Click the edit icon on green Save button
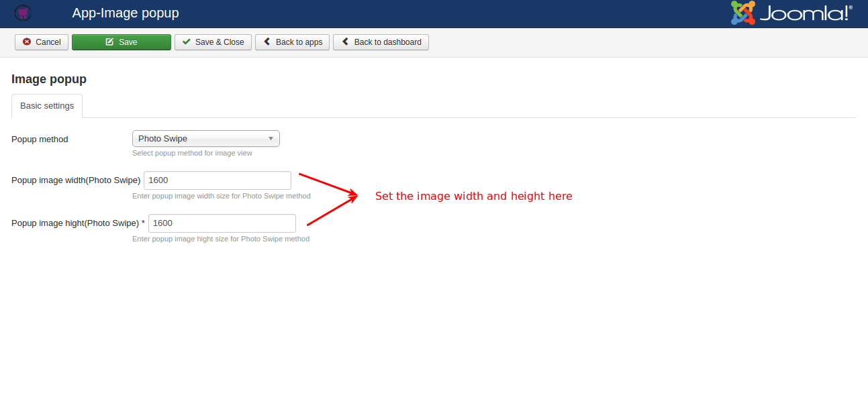This screenshot has height=395, width=868. coord(109,42)
